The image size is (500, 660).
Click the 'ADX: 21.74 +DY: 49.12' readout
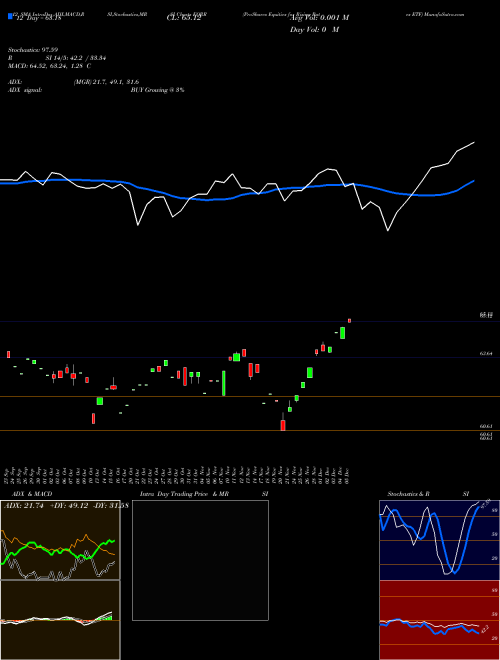46,506
